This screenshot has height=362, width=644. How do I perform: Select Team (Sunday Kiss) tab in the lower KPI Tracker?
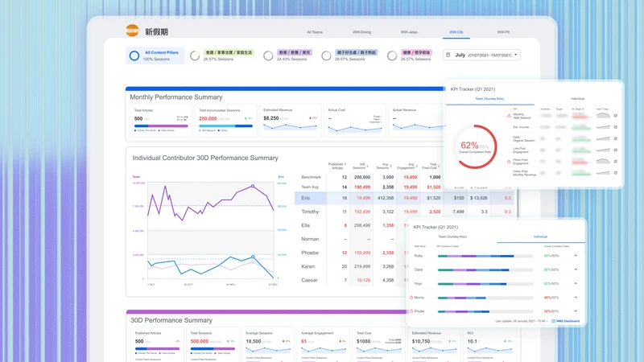coord(452,237)
